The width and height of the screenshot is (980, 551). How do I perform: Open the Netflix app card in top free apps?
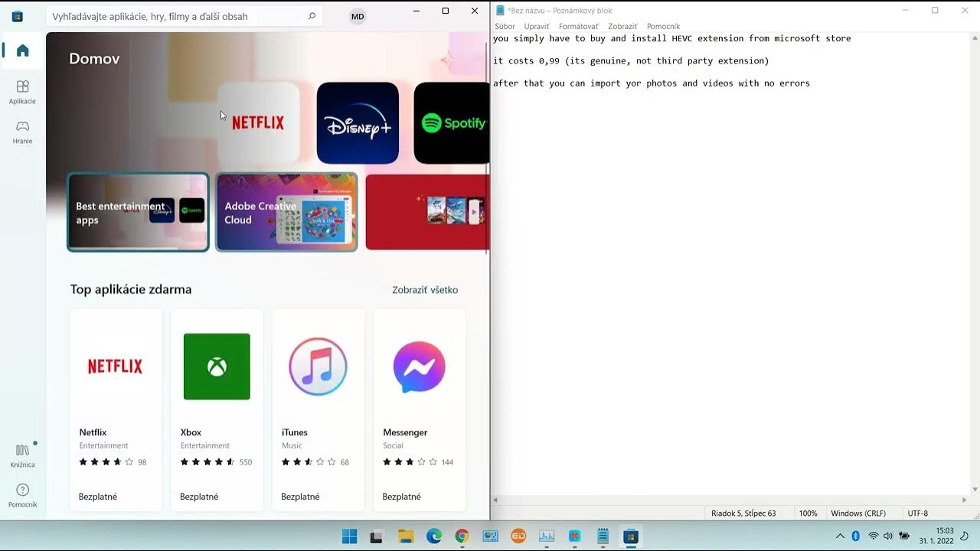[116, 410]
